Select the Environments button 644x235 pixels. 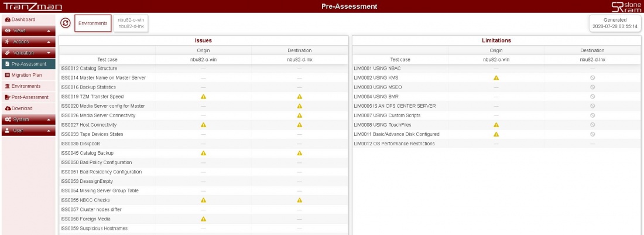coord(93,23)
